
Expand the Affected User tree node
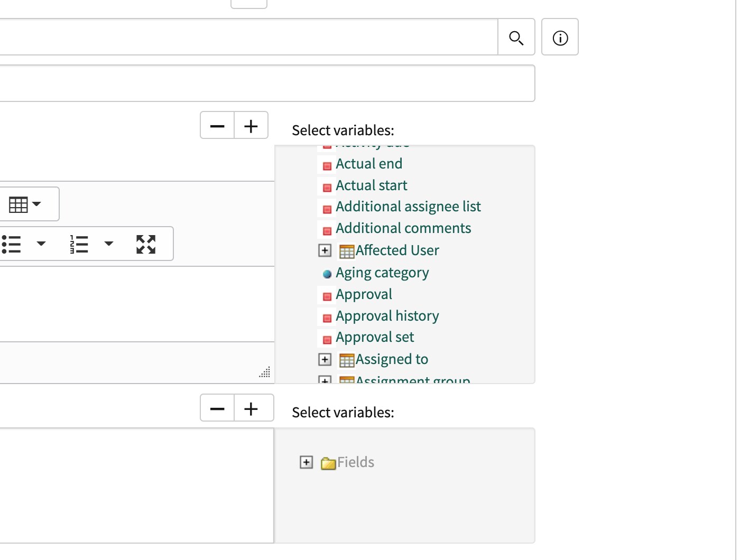[x=325, y=250]
